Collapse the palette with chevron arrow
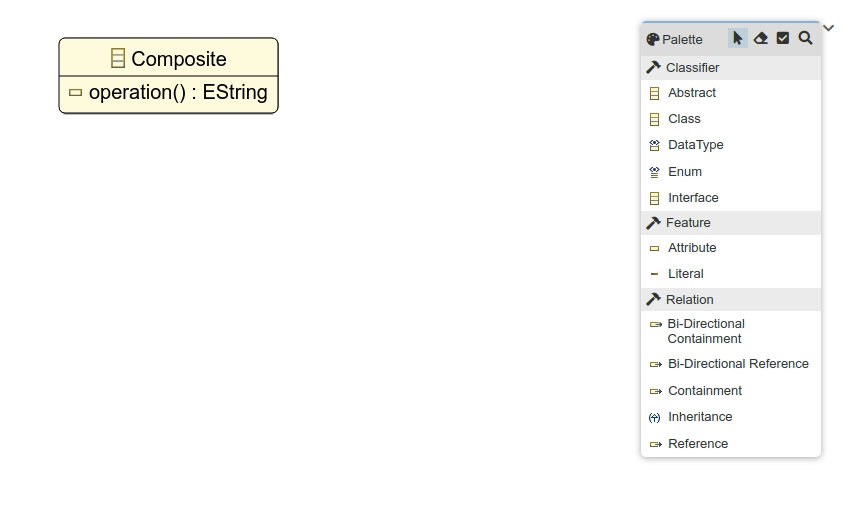The width and height of the screenshot is (845, 526). click(828, 28)
